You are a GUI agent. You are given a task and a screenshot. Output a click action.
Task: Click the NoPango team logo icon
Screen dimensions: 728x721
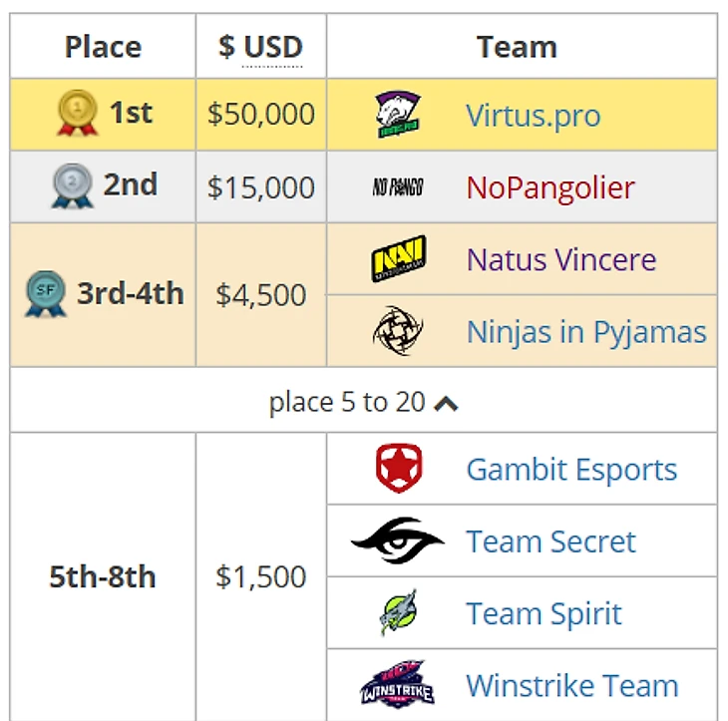(x=398, y=187)
